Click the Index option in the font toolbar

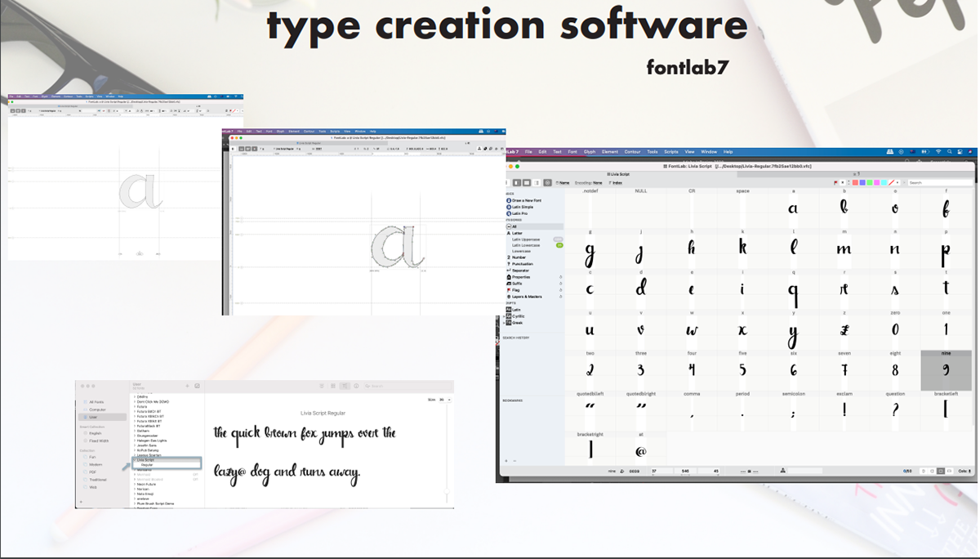point(615,182)
